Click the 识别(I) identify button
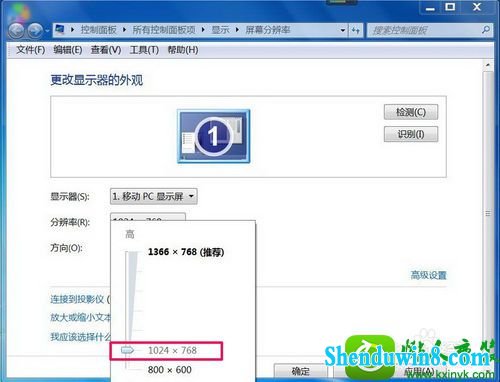This screenshot has height=382, width=500. 411,134
